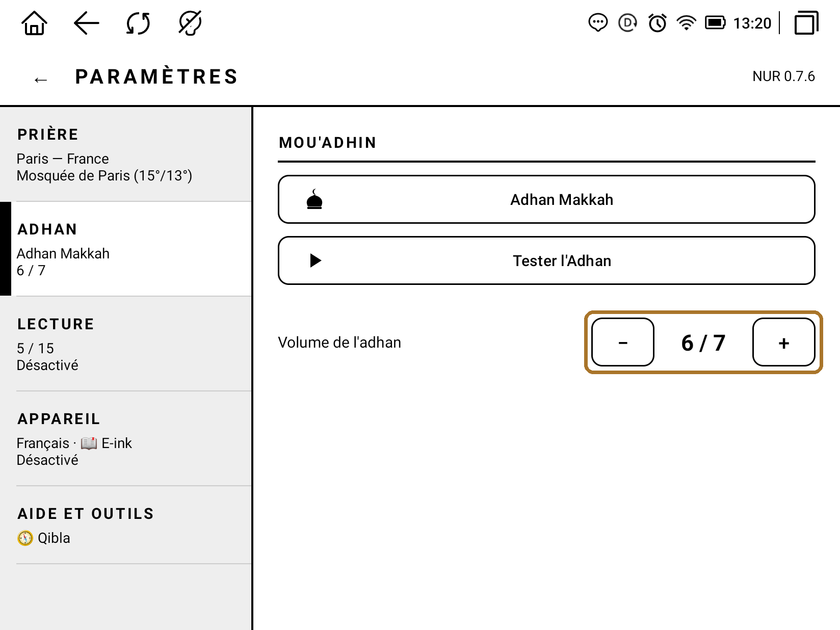Tap the circled D status icon

(x=627, y=23)
